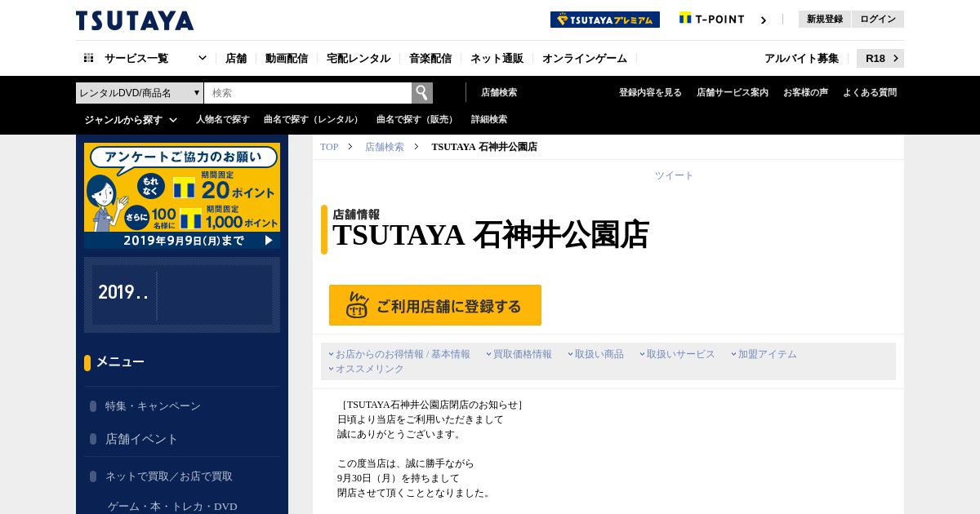Click the 登録内容を見る link
The image size is (980, 514).
(650, 92)
